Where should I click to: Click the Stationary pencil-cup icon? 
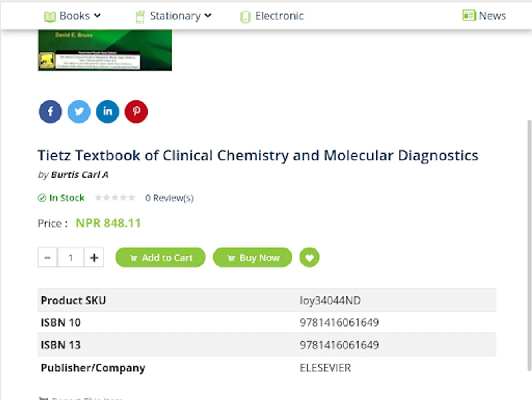140,16
